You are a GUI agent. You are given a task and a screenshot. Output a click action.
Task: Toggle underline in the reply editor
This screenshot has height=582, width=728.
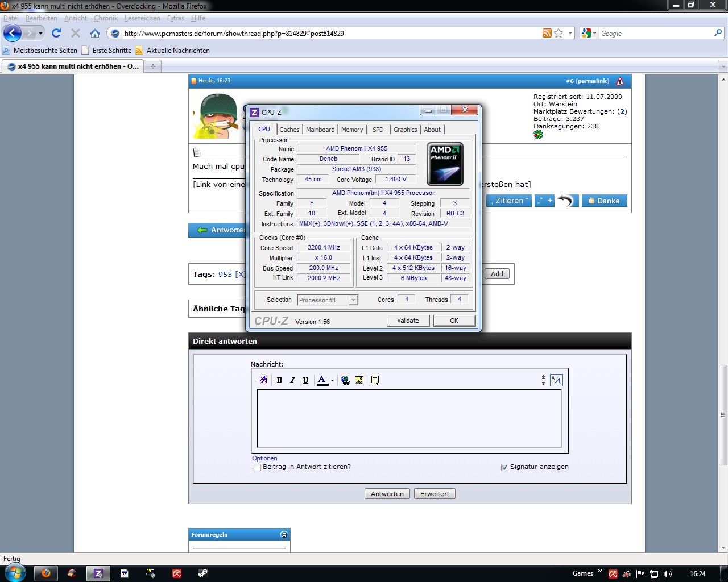tap(305, 380)
